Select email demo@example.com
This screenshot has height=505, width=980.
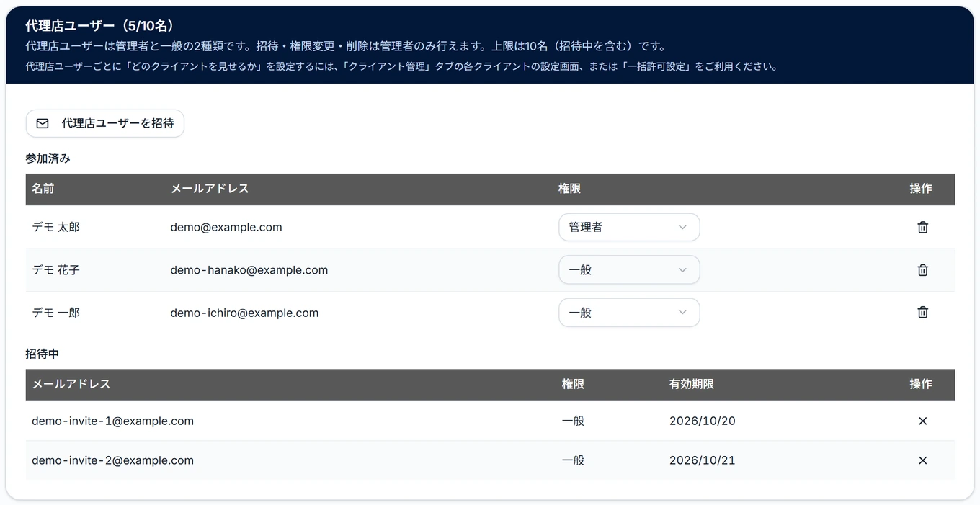(226, 227)
